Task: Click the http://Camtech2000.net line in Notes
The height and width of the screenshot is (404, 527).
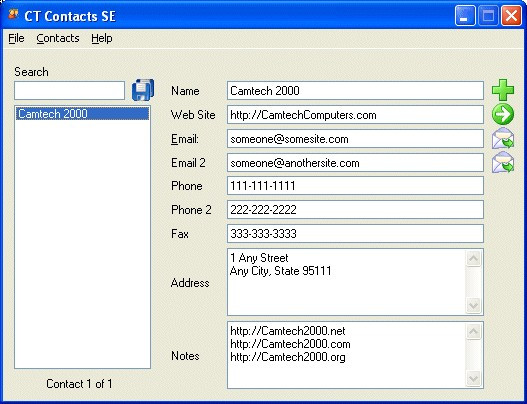Action: click(288, 331)
